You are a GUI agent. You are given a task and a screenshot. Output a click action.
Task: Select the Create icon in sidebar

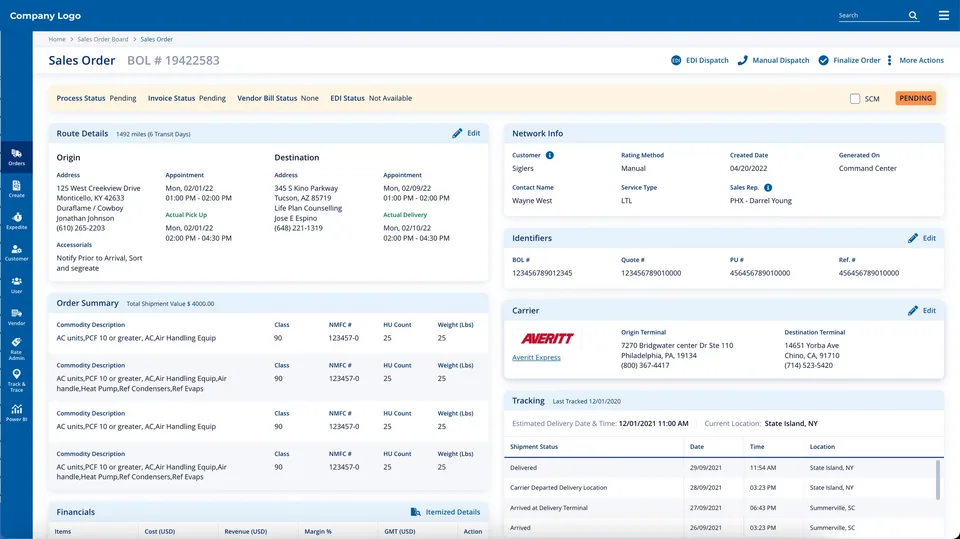pyautogui.click(x=17, y=189)
